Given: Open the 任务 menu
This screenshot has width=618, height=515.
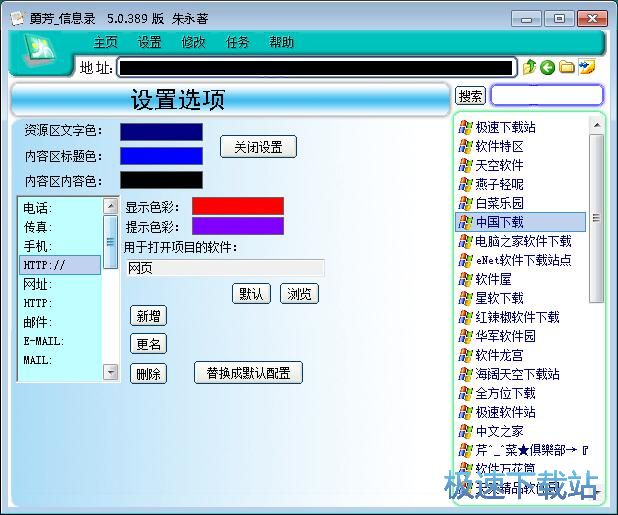Looking at the screenshot, I should pos(237,42).
